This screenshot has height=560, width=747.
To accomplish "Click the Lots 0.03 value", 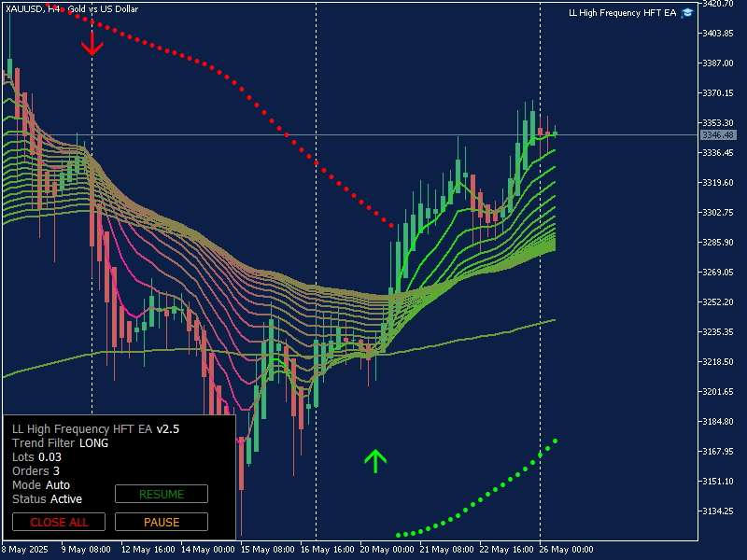I will [36, 457].
